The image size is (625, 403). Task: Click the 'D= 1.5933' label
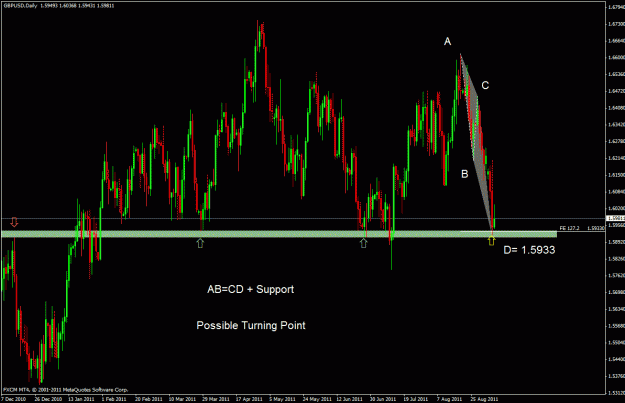[529, 250]
